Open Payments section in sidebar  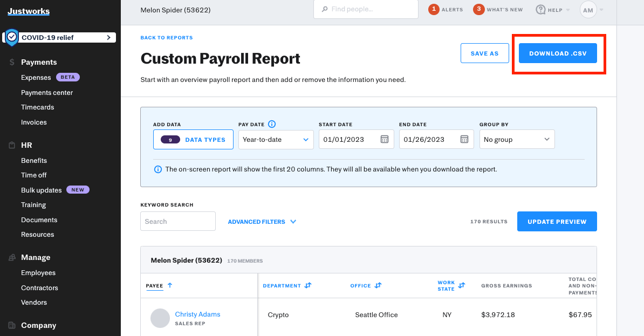click(39, 62)
